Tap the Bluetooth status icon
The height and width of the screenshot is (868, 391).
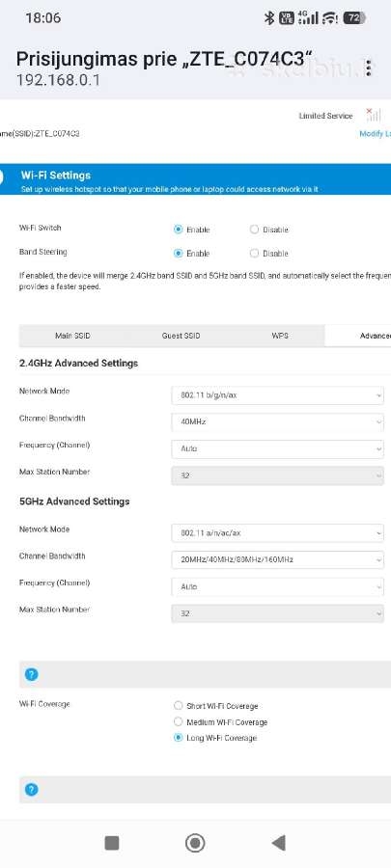[269, 17]
